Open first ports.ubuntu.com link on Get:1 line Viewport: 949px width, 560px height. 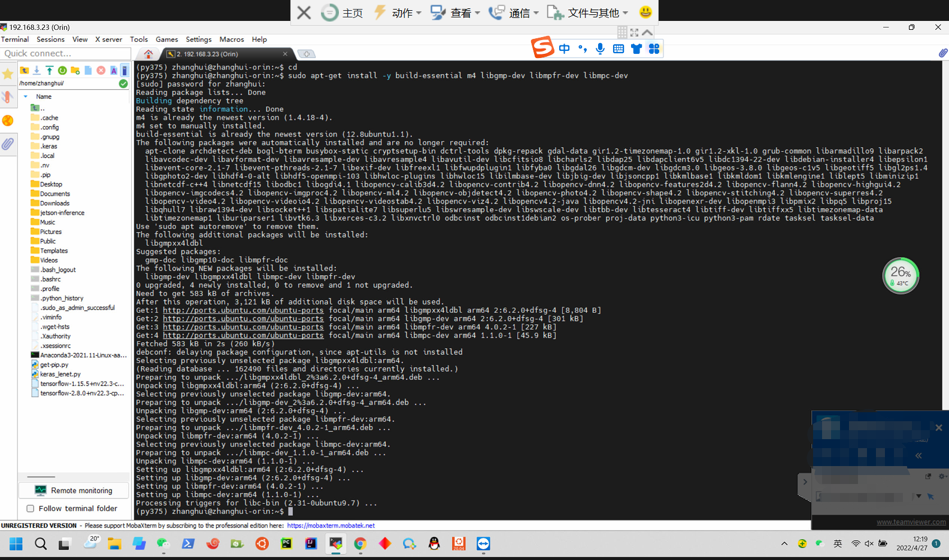243,311
